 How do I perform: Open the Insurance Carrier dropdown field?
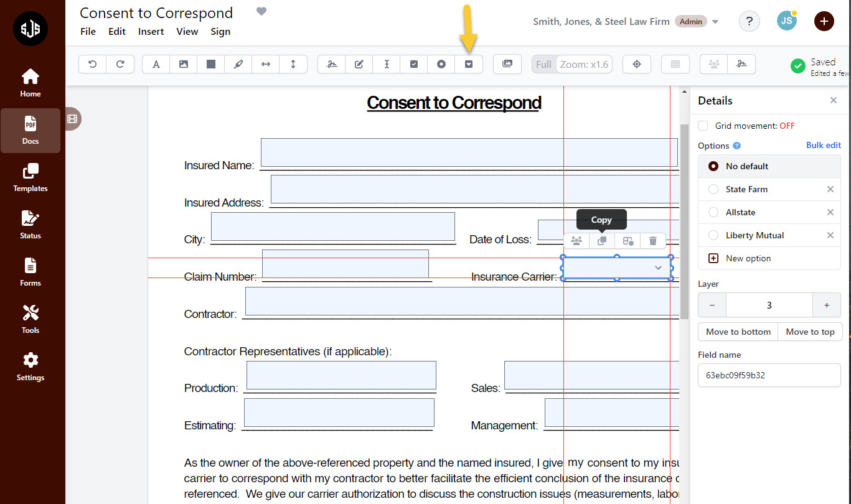617,268
